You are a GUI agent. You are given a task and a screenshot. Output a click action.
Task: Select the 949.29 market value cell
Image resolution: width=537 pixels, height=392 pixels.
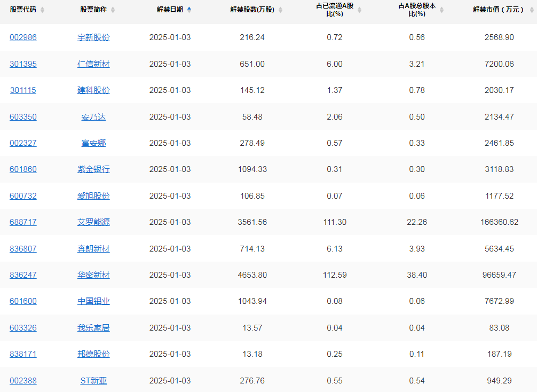point(499,381)
